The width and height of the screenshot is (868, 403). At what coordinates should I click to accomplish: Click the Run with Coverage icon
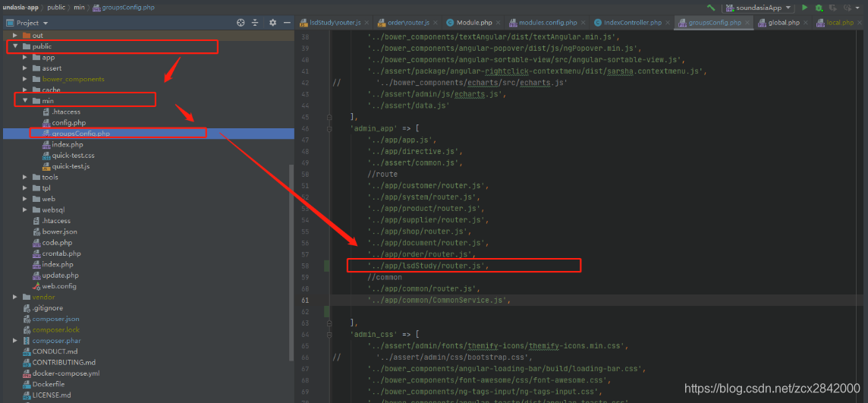(832, 8)
